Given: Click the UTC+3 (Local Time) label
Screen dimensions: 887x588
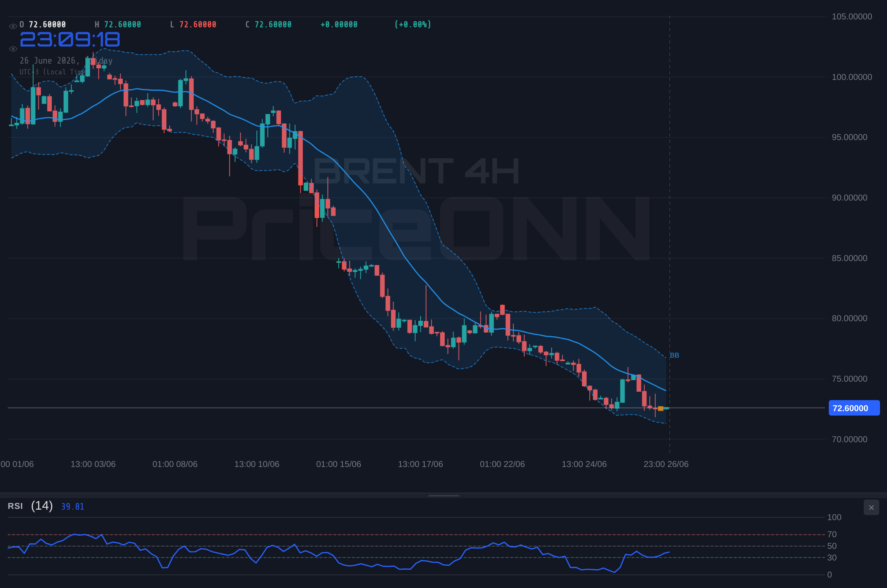Looking at the screenshot, I should (x=52, y=72).
